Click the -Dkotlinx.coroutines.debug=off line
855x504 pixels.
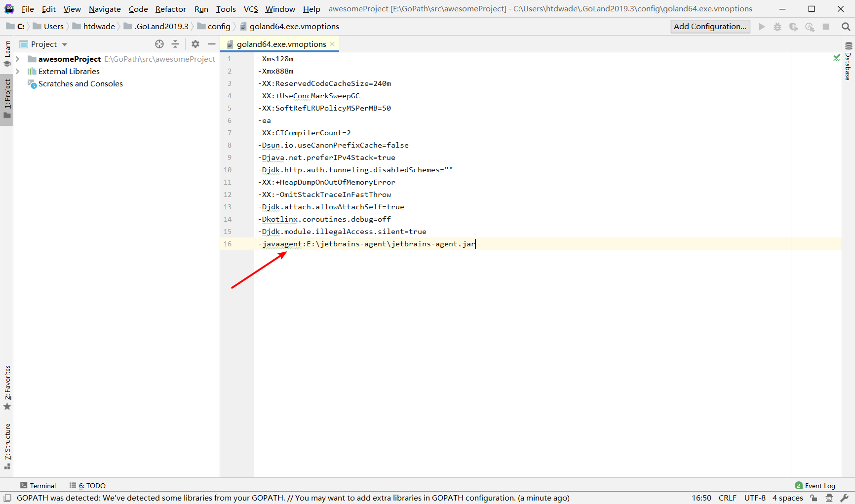coord(324,219)
